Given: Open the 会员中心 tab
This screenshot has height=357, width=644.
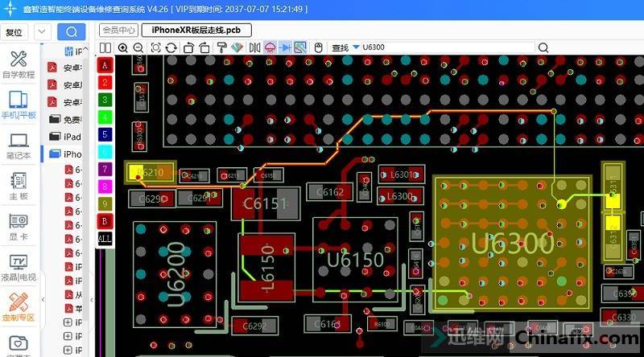Looking at the screenshot, I should click(118, 30).
